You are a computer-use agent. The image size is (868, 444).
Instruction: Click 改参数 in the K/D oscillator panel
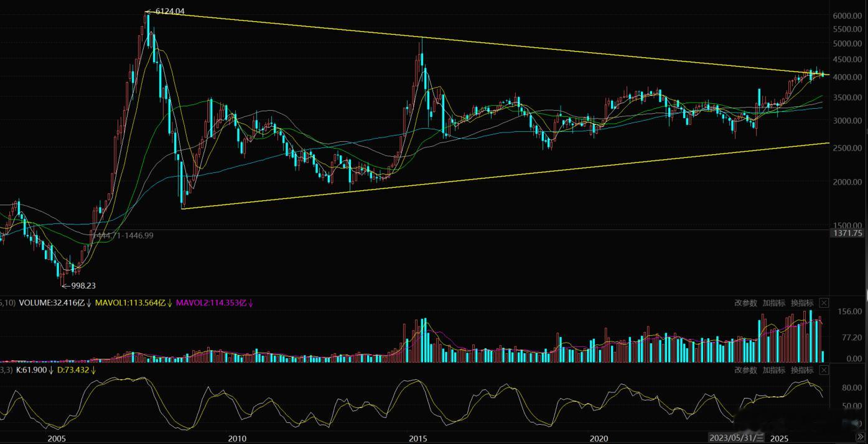pyautogui.click(x=745, y=370)
